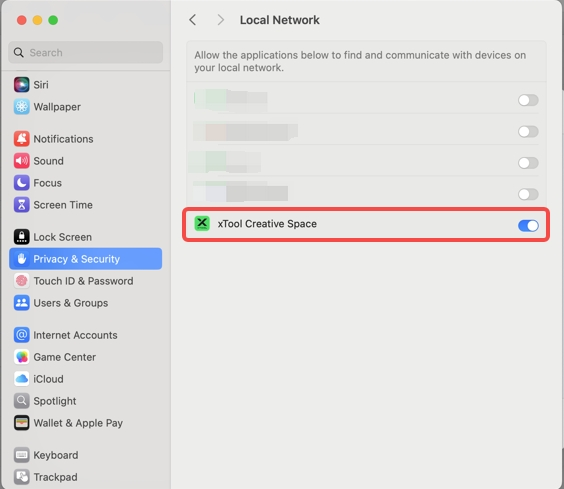The width and height of the screenshot is (564, 489).
Task: Select the Game Center icon
Action: click(x=22, y=357)
